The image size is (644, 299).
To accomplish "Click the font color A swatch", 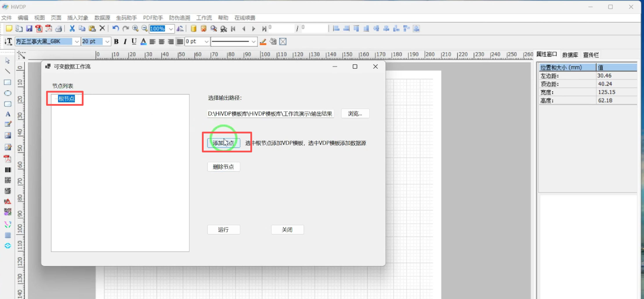I will [x=143, y=42].
